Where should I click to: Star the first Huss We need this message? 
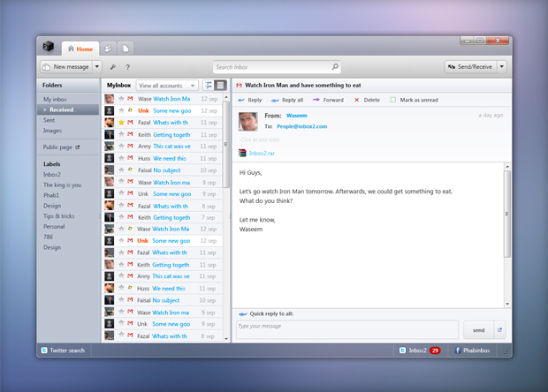point(121,158)
